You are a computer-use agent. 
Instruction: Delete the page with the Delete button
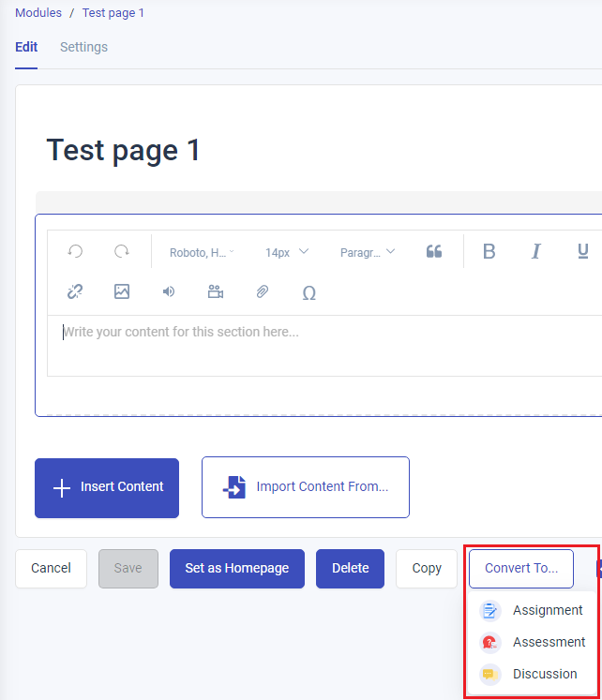[350, 568]
